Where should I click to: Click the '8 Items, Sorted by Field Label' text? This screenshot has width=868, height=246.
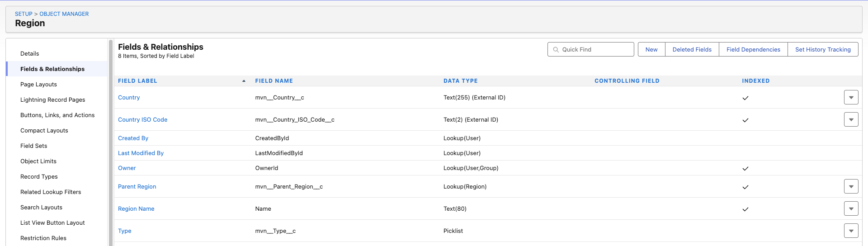[x=156, y=56]
